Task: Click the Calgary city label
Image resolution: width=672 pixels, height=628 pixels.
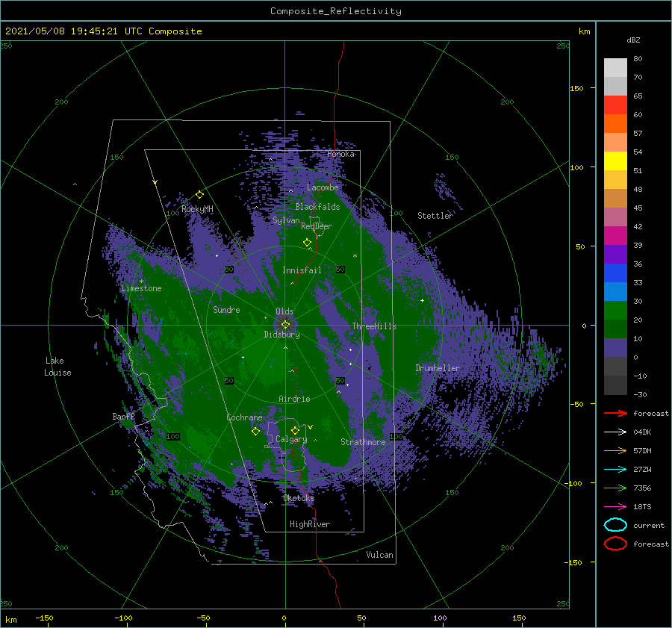Action: tap(291, 439)
